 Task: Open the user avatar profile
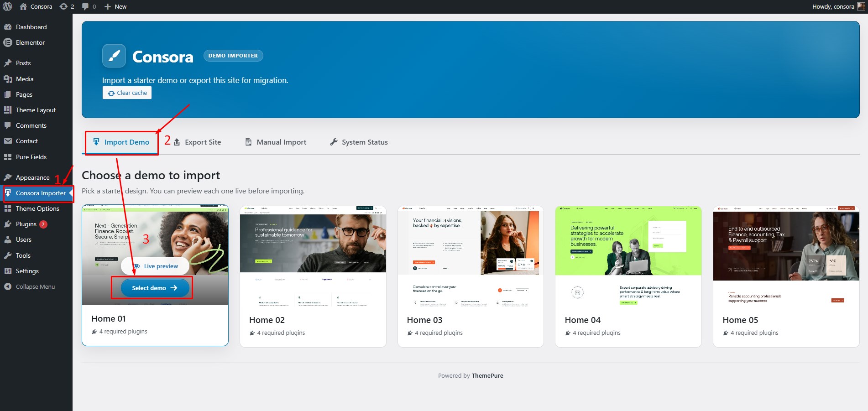pos(861,6)
